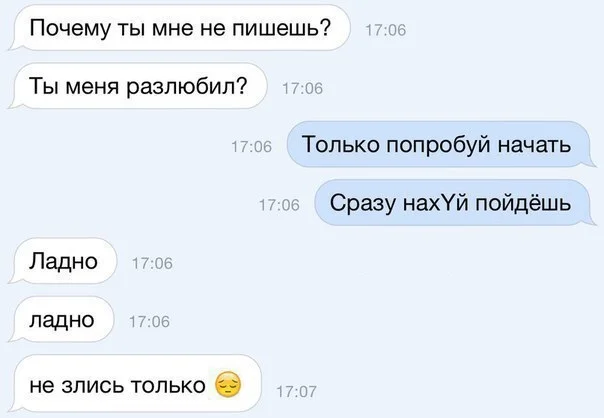Click timestamp left of 'Сразу нахYй пойдёшь'
The width and height of the screenshot is (604, 418).
click(x=279, y=205)
